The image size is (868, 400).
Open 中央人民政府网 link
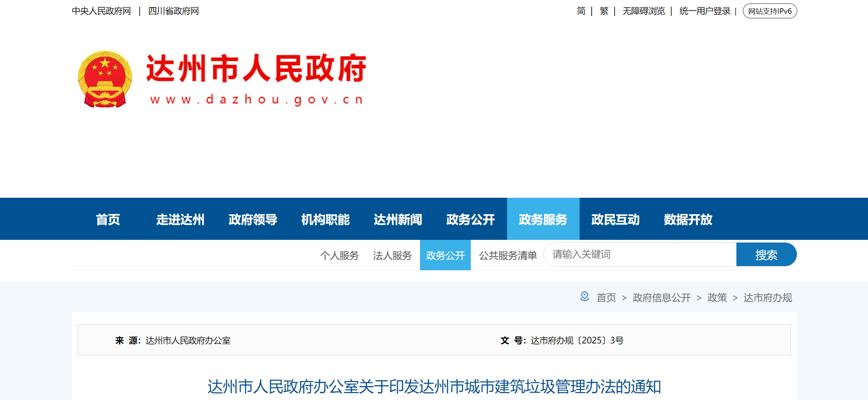(101, 11)
